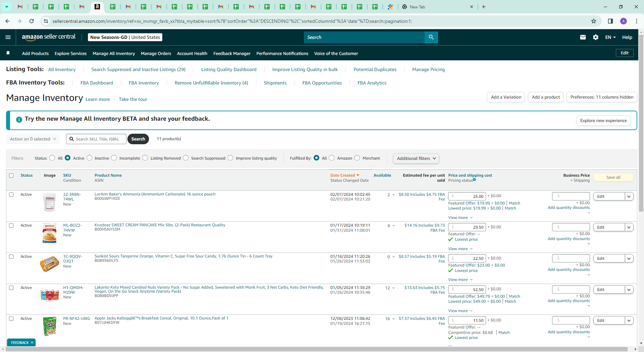Select Fulfilled By Merchant radio button
This screenshot has width=644, height=352.
(357, 158)
